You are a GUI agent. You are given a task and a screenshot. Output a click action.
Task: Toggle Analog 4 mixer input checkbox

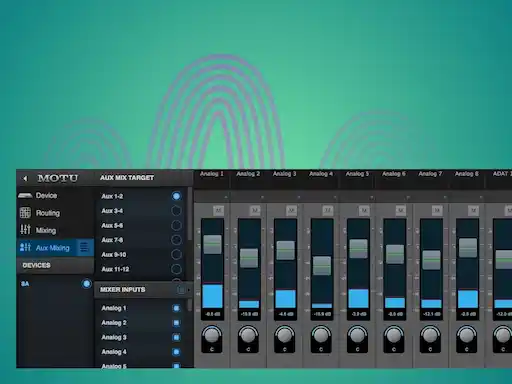176,352
